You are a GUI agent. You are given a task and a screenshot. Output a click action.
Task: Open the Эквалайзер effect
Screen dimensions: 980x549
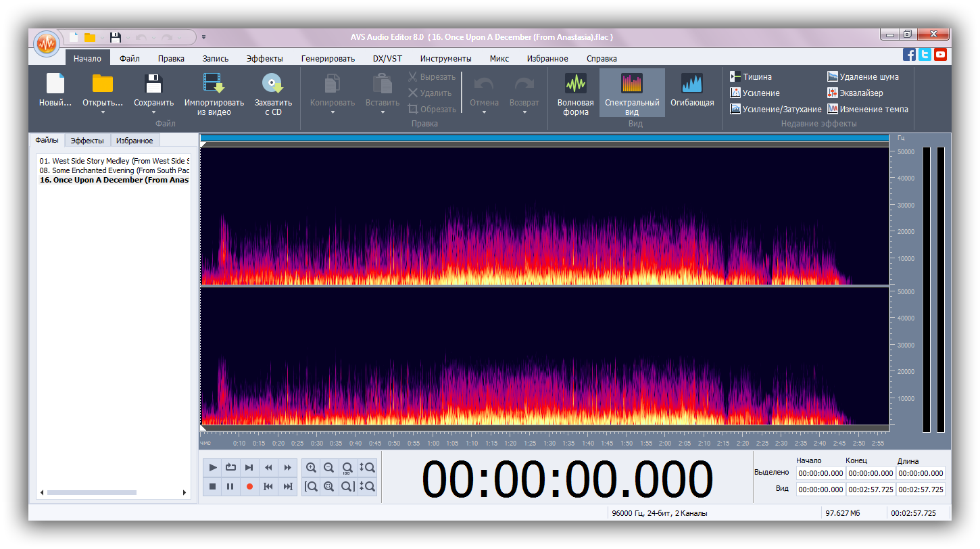click(855, 93)
